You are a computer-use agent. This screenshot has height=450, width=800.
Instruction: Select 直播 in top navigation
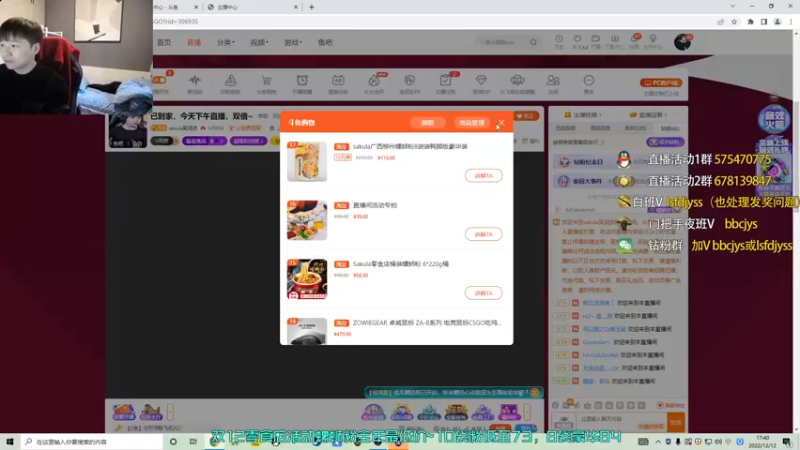pos(194,42)
